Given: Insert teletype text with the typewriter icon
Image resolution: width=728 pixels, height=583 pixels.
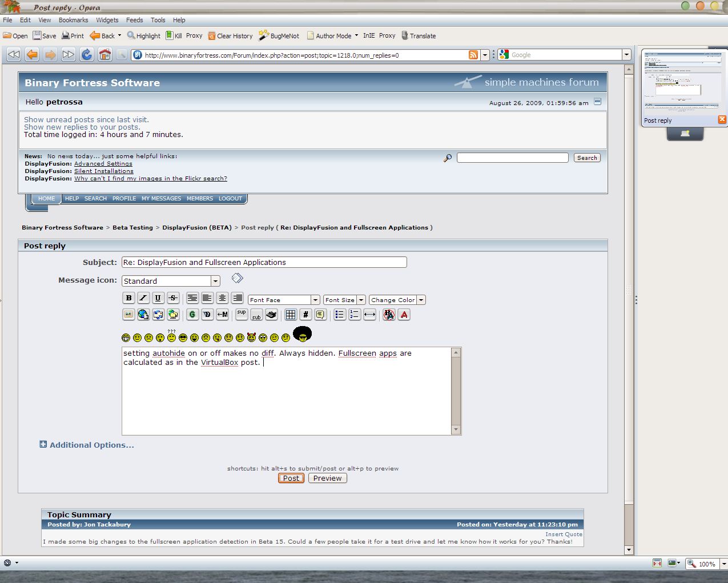Looking at the screenshot, I should pos(271,314).
